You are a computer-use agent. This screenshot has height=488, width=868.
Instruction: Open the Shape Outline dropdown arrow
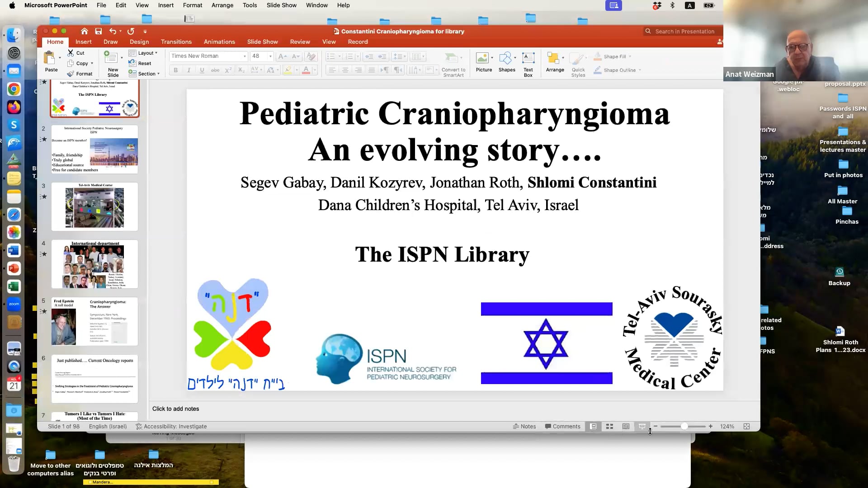640,70
